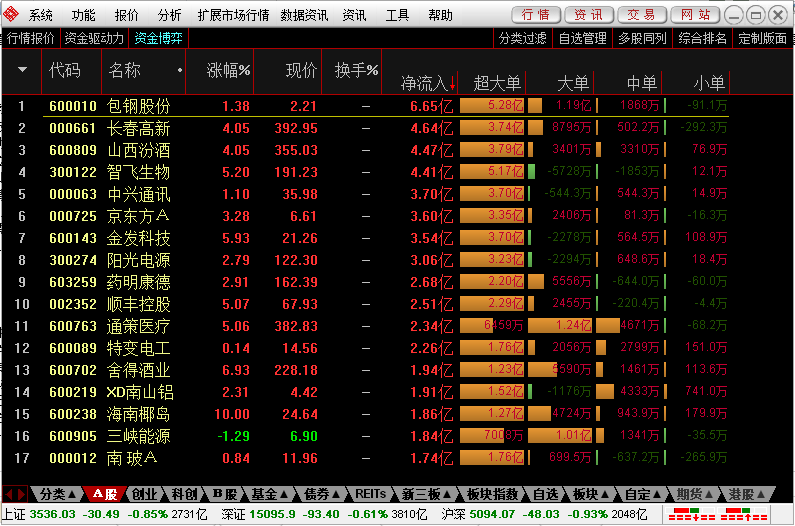Open the 报价 menu
This screenshot has width=795, height=526.
[126, 15]
